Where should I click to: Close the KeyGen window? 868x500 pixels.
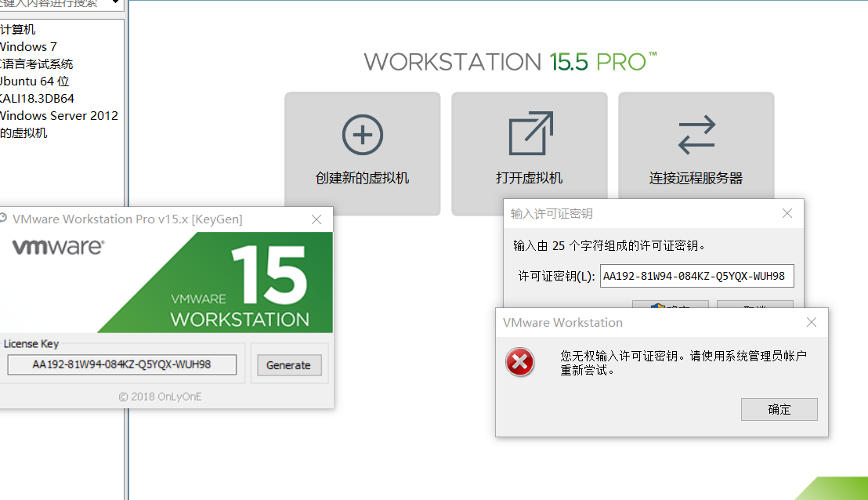coord(316,219)
